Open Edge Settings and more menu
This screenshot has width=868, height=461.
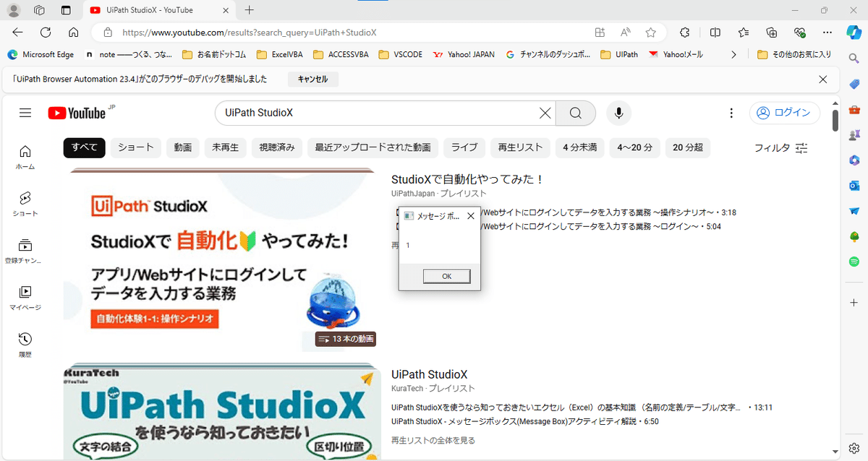(x=827, y=33)
